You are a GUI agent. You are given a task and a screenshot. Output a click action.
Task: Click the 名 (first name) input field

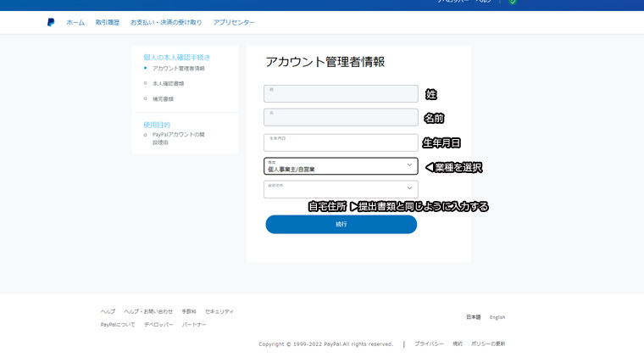(341, 117)
